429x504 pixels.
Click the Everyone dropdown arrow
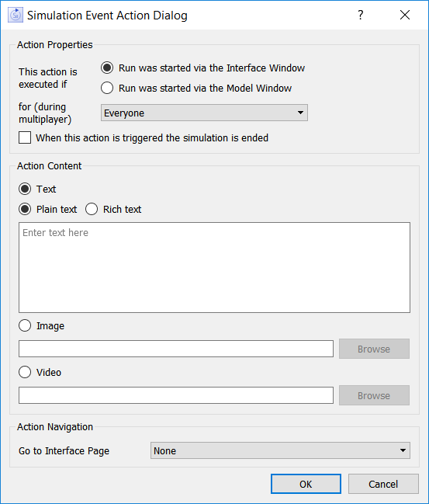tap(300, 113)
